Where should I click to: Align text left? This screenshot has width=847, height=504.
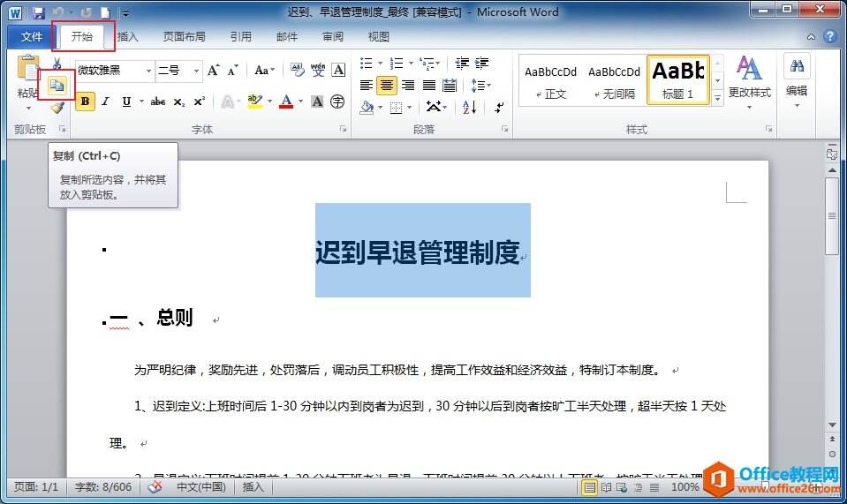pyautogui.click(x=367, y=86)
